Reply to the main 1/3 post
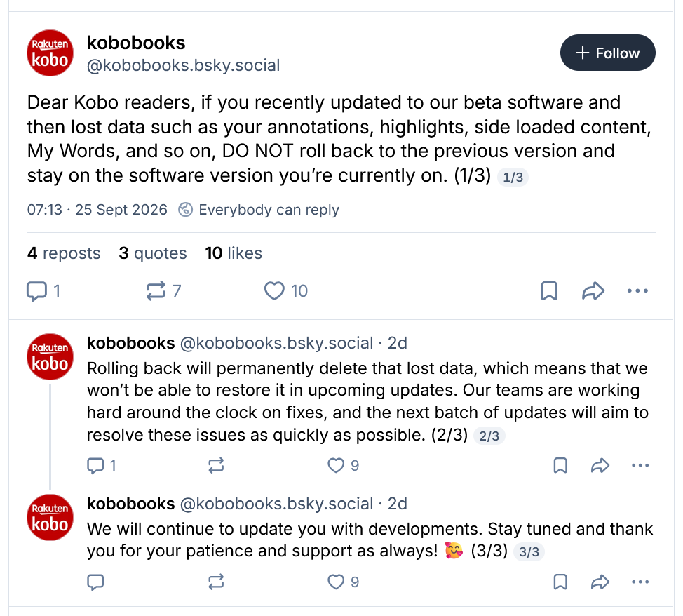The width and height of the screenshot is (683, 616). point(43,290)
